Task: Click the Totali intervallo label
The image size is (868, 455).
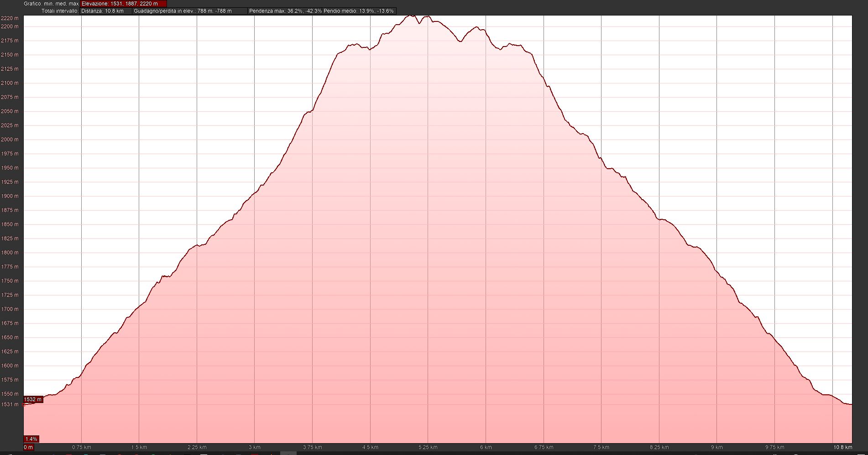Action: click(x=60, y=11)
